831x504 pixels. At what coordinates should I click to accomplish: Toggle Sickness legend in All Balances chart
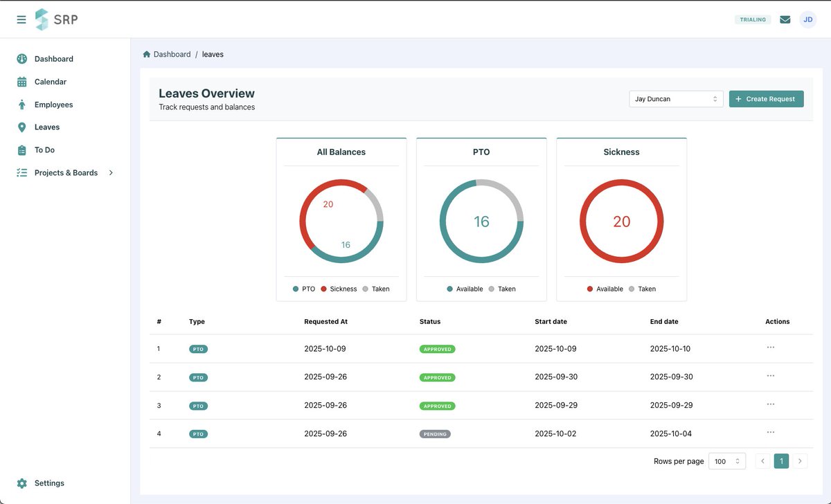click(339, 289)
